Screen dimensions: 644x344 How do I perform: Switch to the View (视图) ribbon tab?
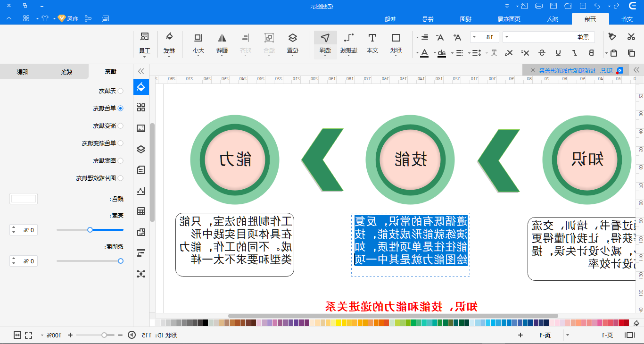pyautogui.click(x=466, y=19)
